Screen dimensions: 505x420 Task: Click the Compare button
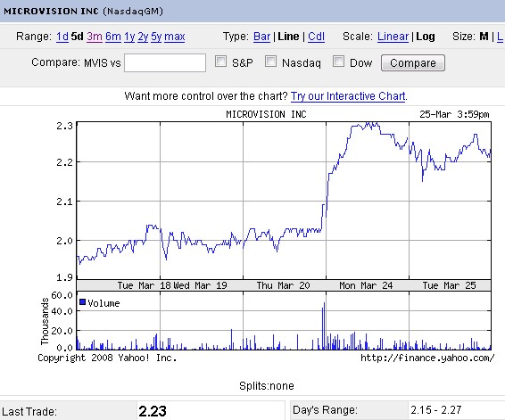click(x=413, y=62)
